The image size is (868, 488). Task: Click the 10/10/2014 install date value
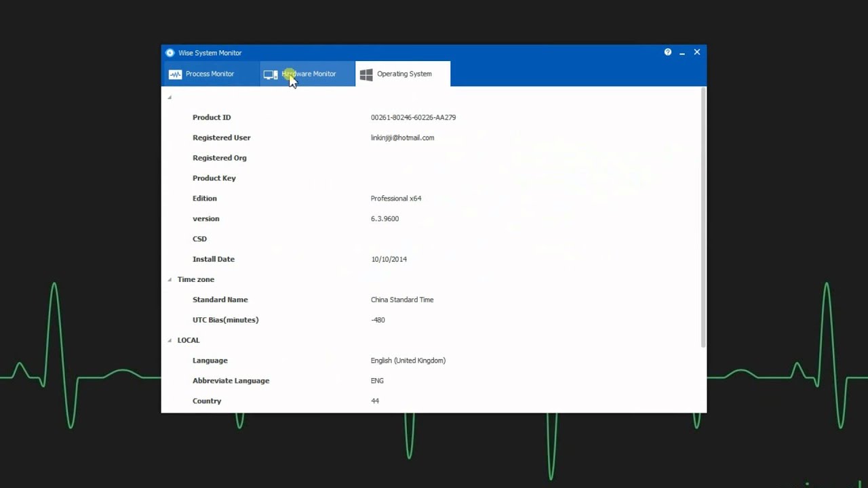click(x=389, y=259)
